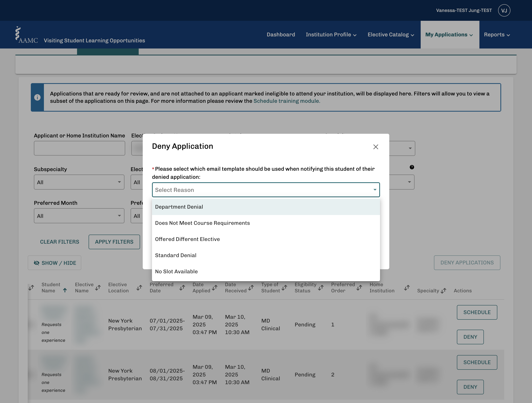This screenshot has width=532, height=403.
Task: Click DENY for 08/01/2025 application
Action: coord(470,387)
